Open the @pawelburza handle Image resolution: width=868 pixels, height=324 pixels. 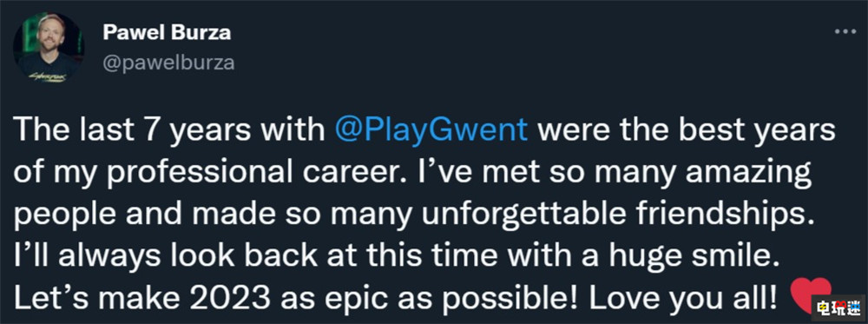168,63
